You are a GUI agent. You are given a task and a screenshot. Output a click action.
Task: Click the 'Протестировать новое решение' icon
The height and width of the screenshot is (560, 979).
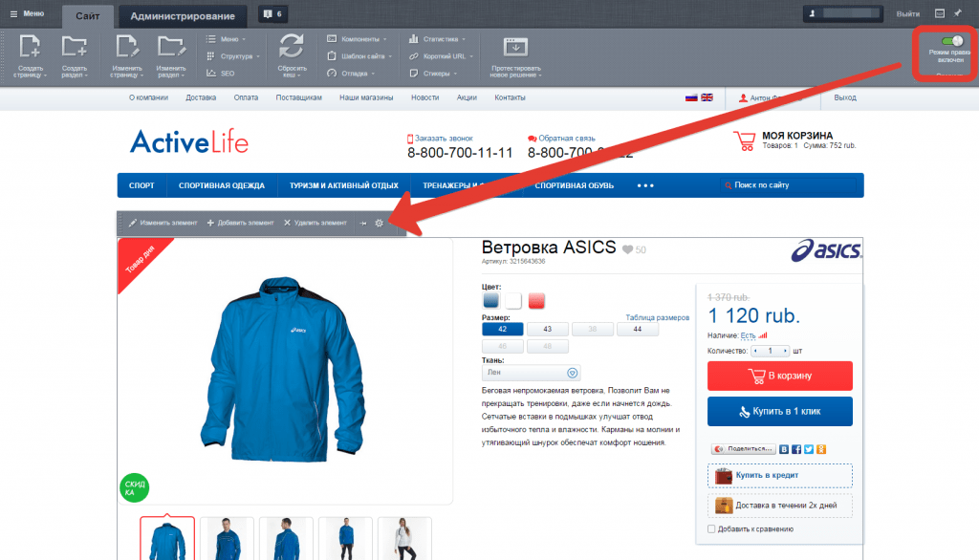click(x=515, y=49)
